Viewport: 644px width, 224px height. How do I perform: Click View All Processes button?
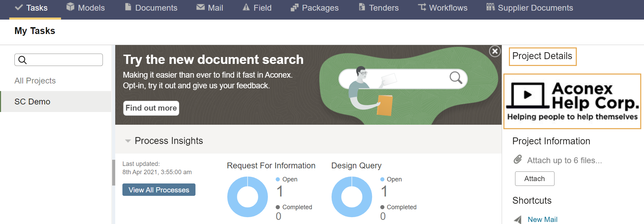(x=159, y=190)
